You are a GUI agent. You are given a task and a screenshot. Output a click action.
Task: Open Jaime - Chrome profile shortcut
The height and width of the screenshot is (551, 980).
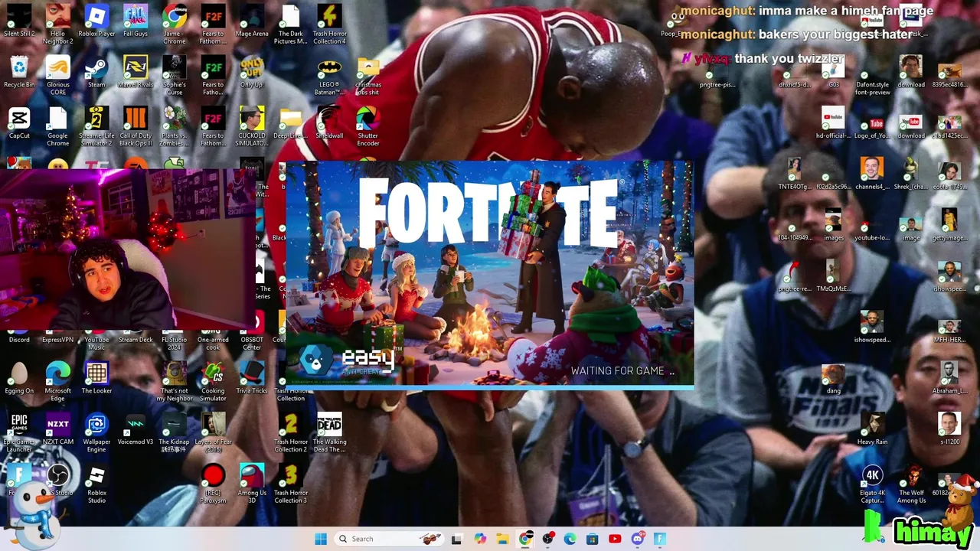(175, 23)
